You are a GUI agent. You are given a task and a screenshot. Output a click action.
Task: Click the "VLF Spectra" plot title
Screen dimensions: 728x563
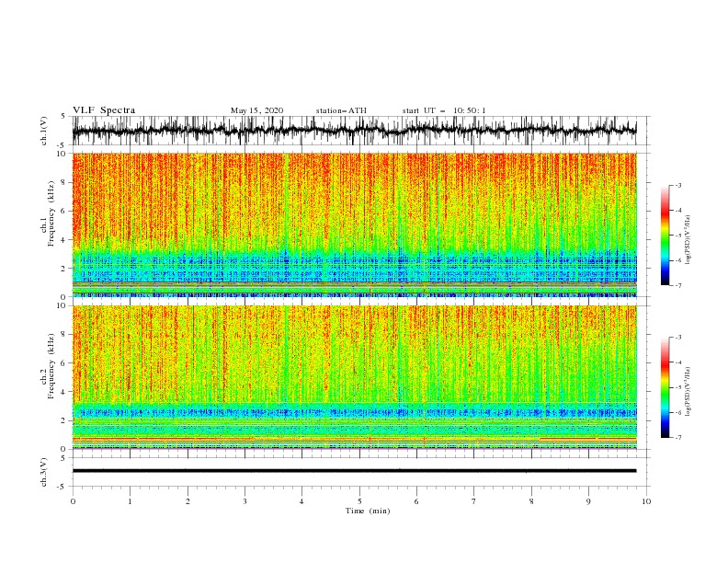point(104,110)
